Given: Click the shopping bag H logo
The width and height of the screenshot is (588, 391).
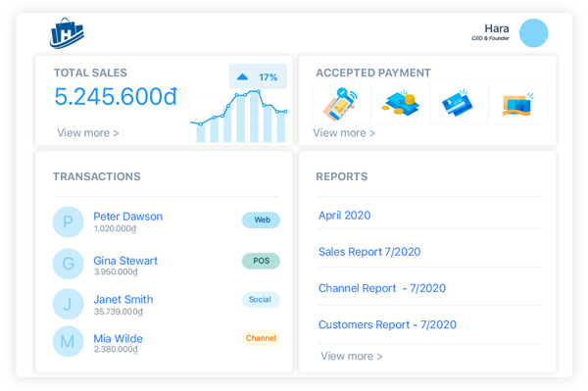Looking at the screenshot, I should (x=67, y=33).
